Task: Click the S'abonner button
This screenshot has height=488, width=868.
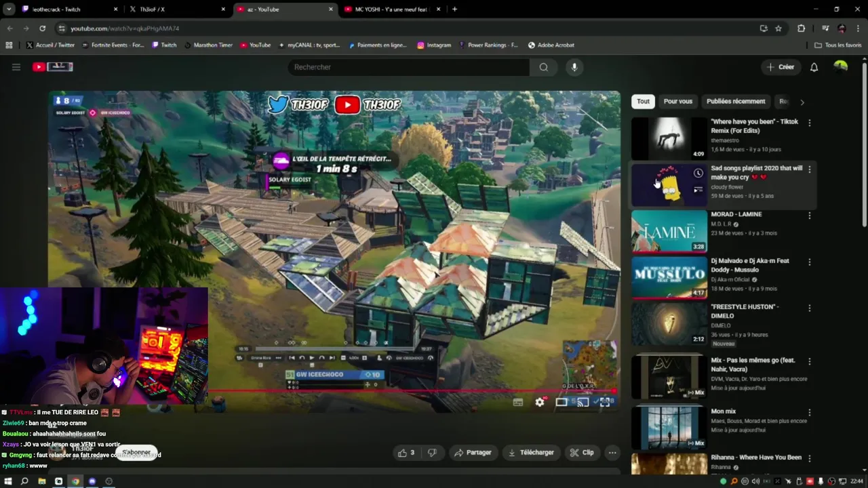Action: [136, 452]
